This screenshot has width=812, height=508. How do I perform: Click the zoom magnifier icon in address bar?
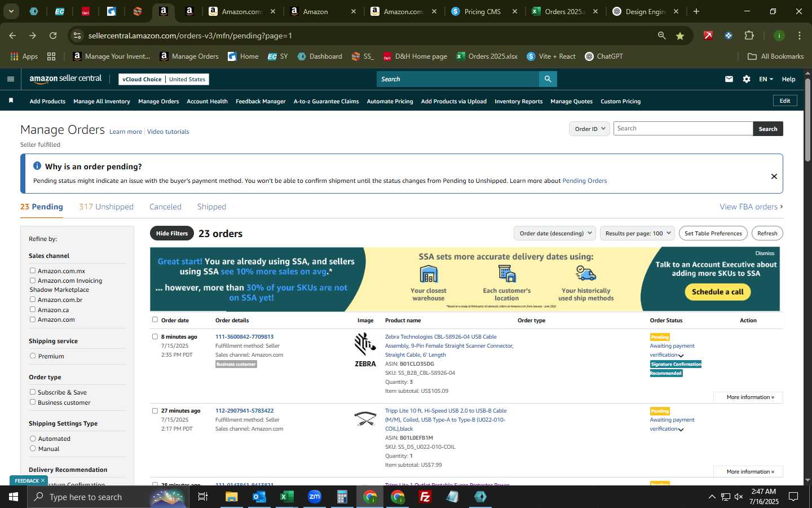[661, 36]
